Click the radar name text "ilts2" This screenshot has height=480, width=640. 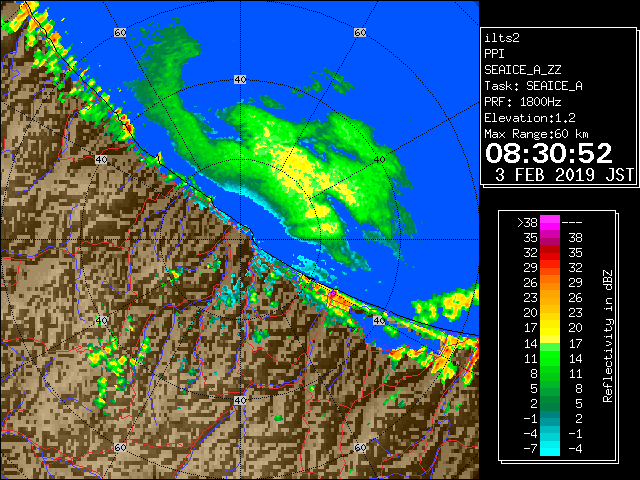pos(502,38)
